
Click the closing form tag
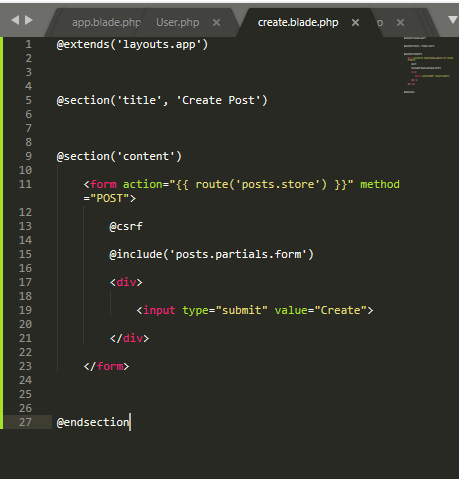click(106, 366)
